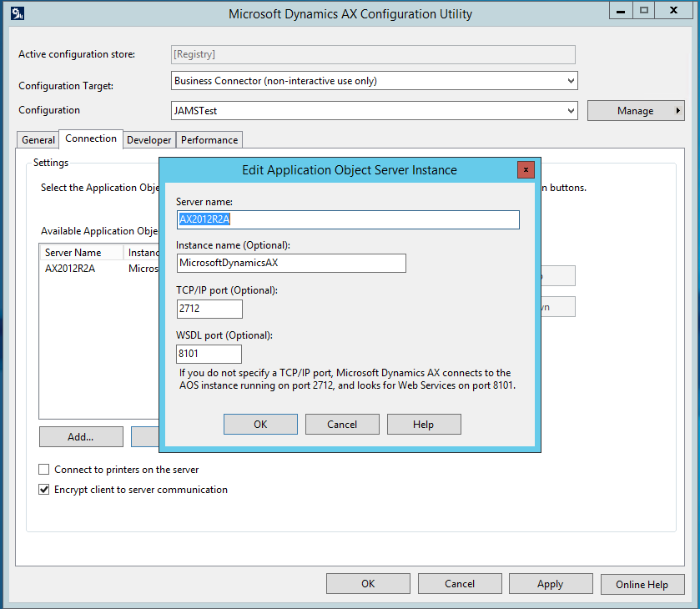The image size is (700, 609).
Task: Click the TCP/IP port field
Action: click(x=209, y=309)
